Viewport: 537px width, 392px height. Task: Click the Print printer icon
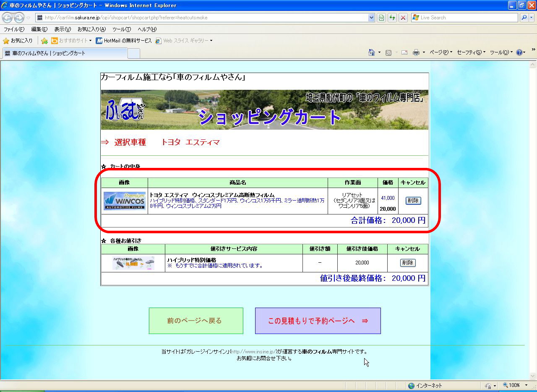[416, 52]
